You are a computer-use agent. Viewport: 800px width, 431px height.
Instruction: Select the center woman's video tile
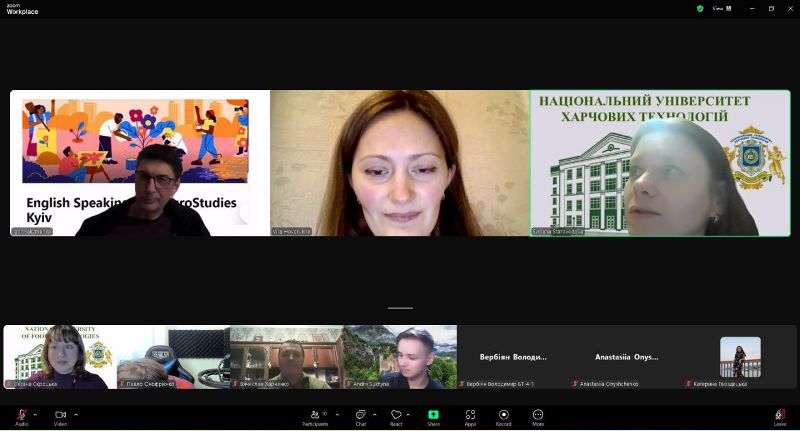400,163
